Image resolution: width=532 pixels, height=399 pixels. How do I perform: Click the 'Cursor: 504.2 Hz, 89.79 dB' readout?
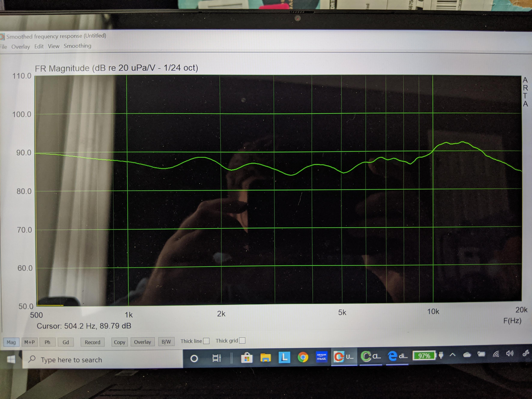pos(84,326)
